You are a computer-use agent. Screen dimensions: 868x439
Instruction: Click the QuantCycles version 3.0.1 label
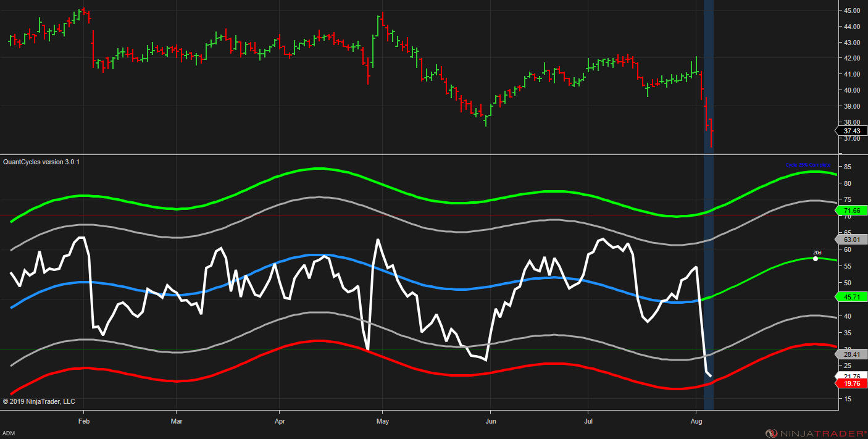[41, 162]
